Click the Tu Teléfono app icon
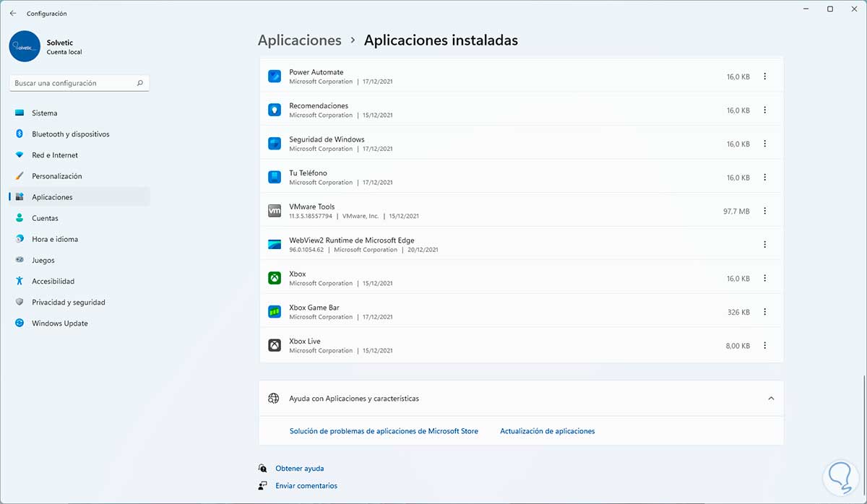Image resolution: width=867 pixels, height=504 pixels. click(275, 177)
